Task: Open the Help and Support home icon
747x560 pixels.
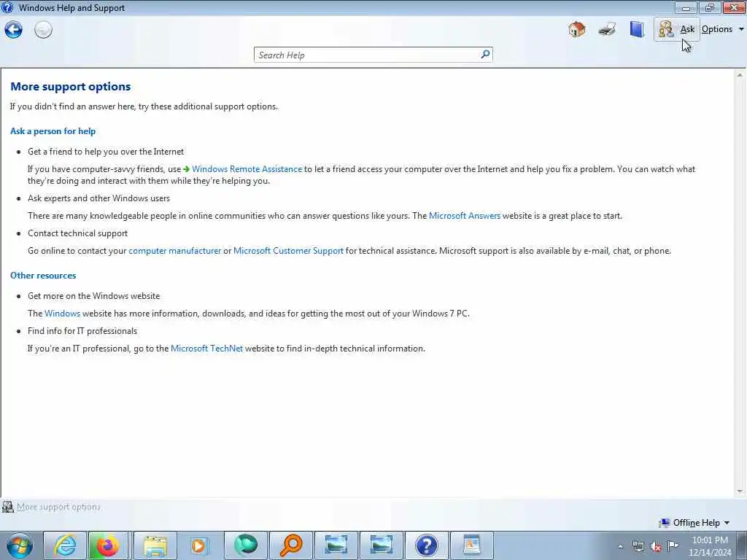Action: 577,29
